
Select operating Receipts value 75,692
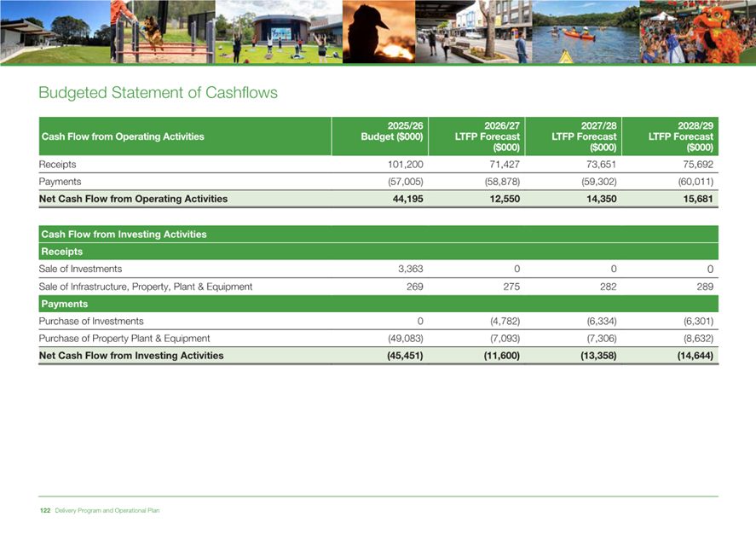pyautogui.click(x=698, y=165)
